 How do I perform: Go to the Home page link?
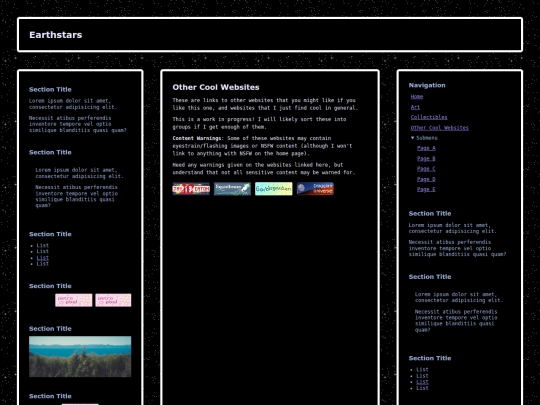(417, 97)
